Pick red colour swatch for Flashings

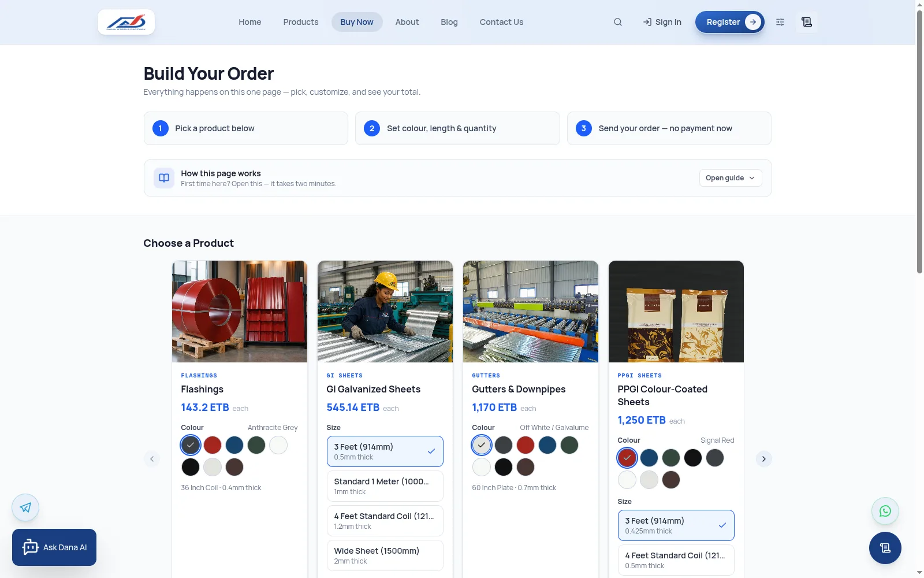click(x=213, y=445)
